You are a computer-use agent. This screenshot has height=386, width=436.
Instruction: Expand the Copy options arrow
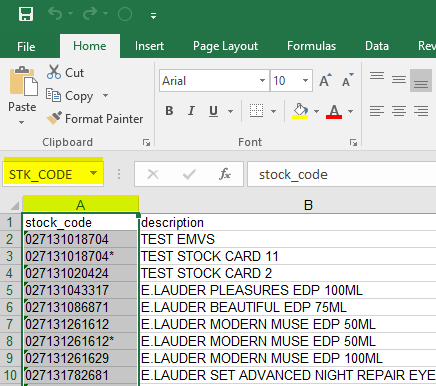click(x=105, y=96)
